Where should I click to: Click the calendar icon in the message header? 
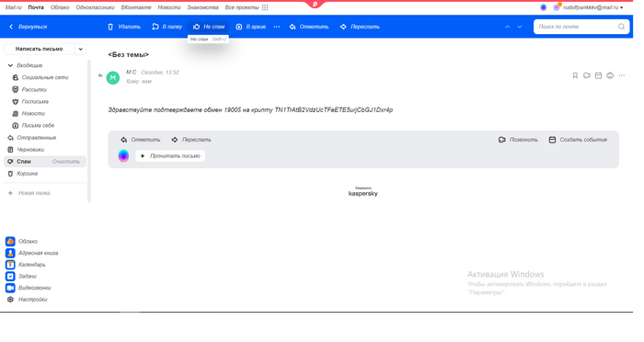(598, 75)
